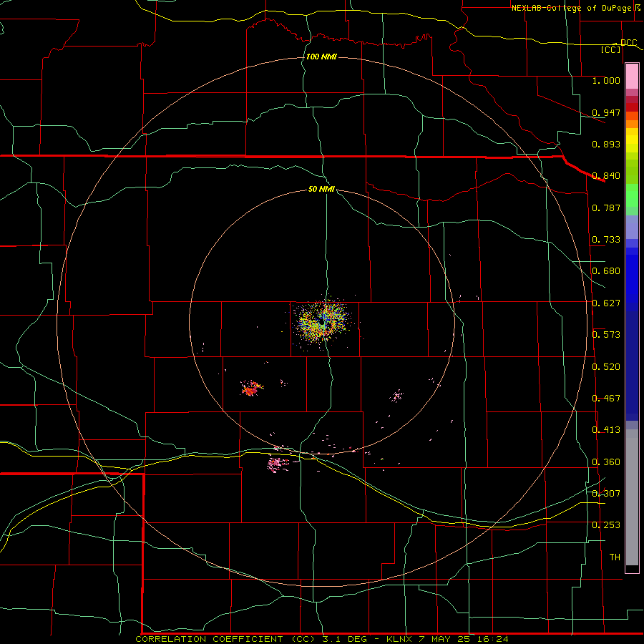644x644 pixels.
Task: Click the 50 NMI range ring label
Action: pos(321,190)
